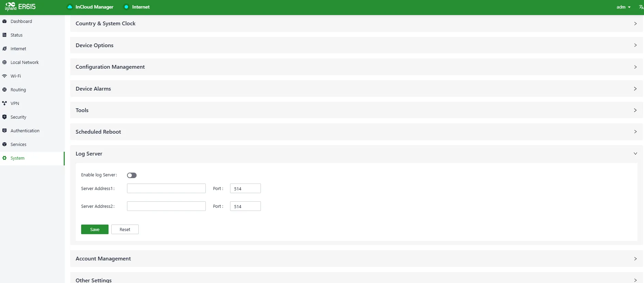This screenshot has width=644, height=283.
Task: Open Wi-Fi menu in sidebar
Action: point(32,76)
